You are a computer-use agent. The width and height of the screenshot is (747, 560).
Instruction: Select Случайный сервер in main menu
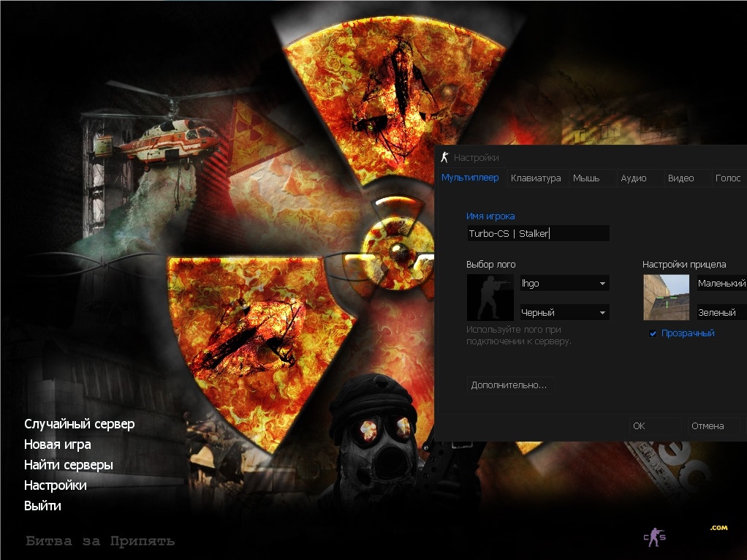tap(80, 424)
